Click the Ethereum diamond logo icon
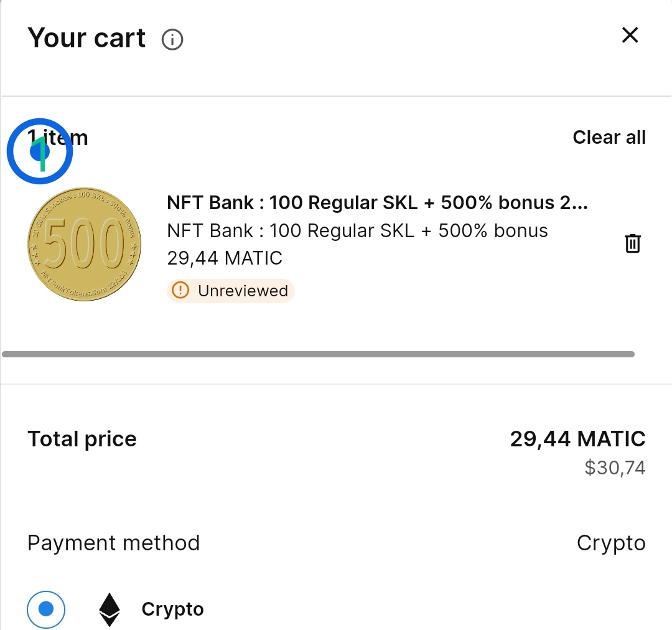Screen dimensions: 672x630 tap(110, 609)
